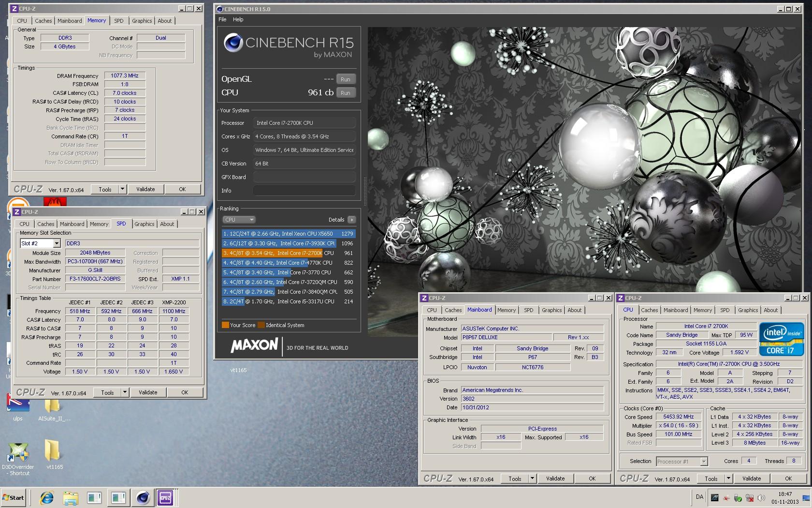
Task: Expand Tools dropdown arrow in SPD window
Action: point(125,392)
